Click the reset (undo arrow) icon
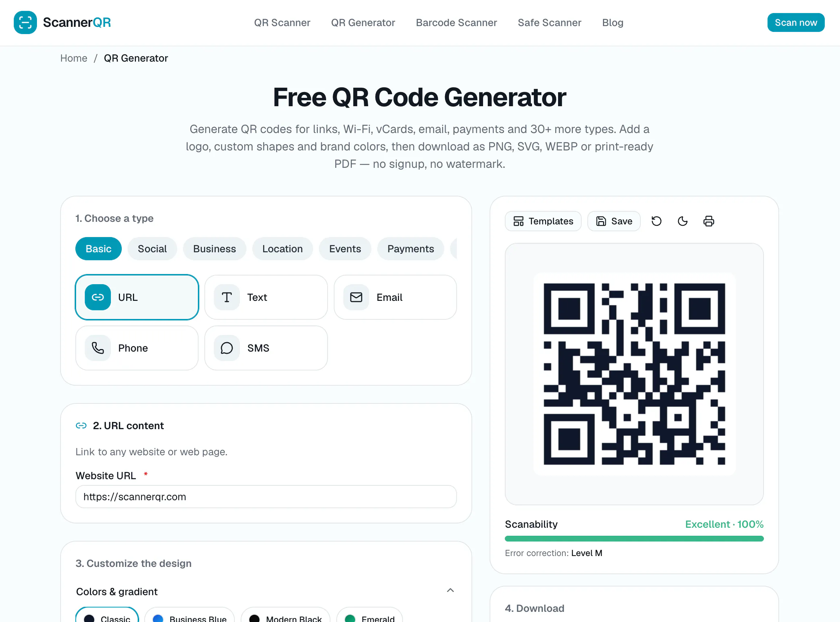 tap(656, 221)
